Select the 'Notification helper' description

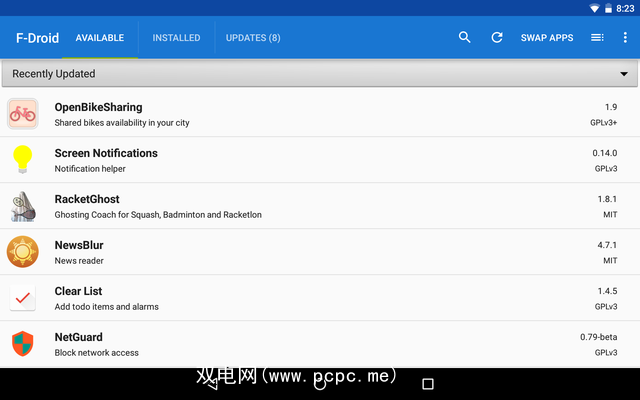[x=90, y=169]
